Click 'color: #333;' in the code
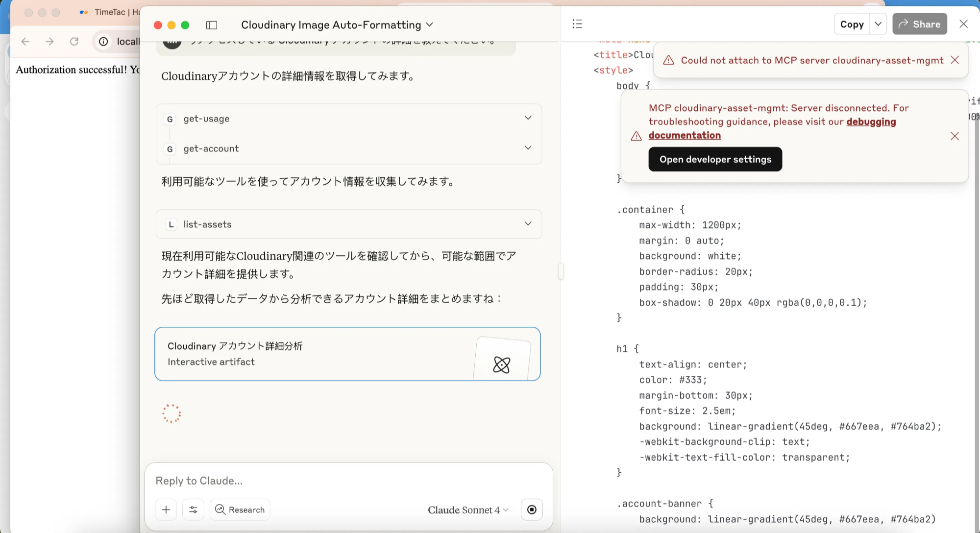The height and width of the screenshot is (533, 980). [x=673, y=380]
